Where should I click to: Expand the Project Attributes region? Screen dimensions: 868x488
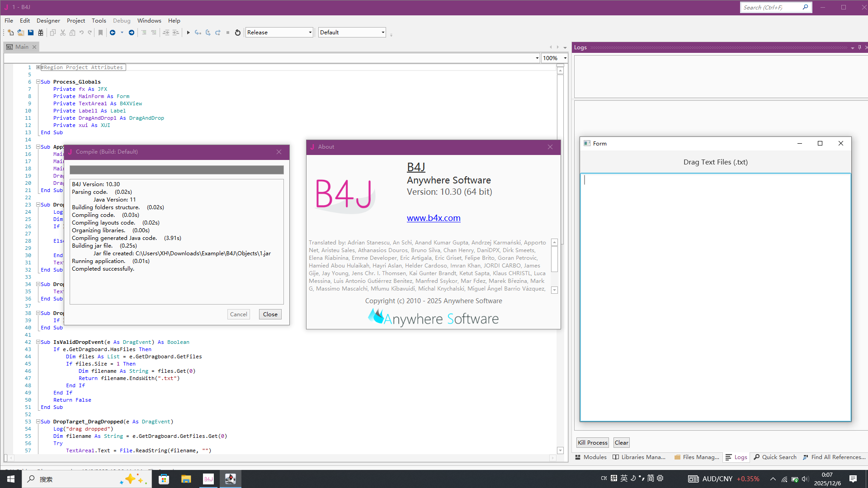(x=38, y=67)
